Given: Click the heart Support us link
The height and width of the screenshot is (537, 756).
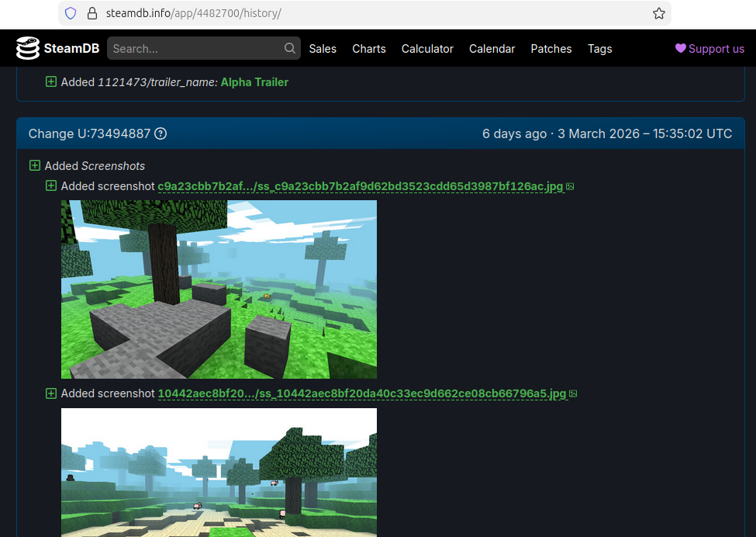Looking at the screenshot, I should point(709,48).
